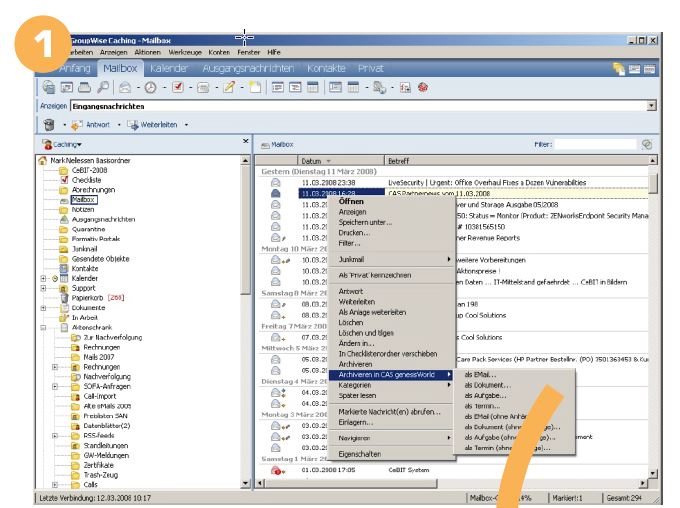Open the CeBIT-2008 folder
The height and width of the screenshot is (508, 680).
pos(89,170)
